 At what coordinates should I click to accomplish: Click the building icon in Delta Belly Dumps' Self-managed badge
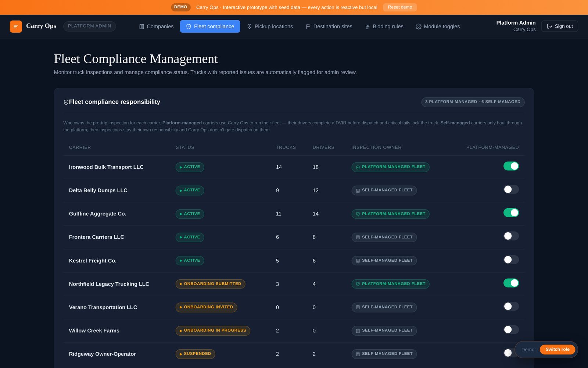point(358,191)
